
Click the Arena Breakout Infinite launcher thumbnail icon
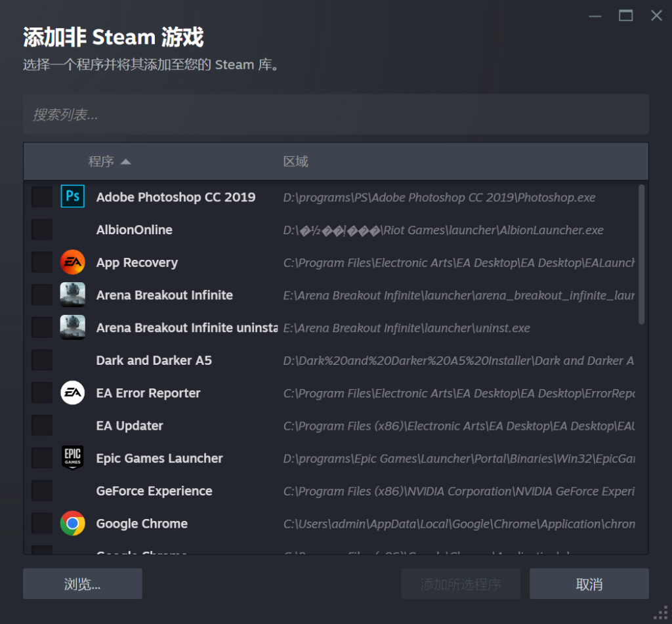click(x=72, y=295)
